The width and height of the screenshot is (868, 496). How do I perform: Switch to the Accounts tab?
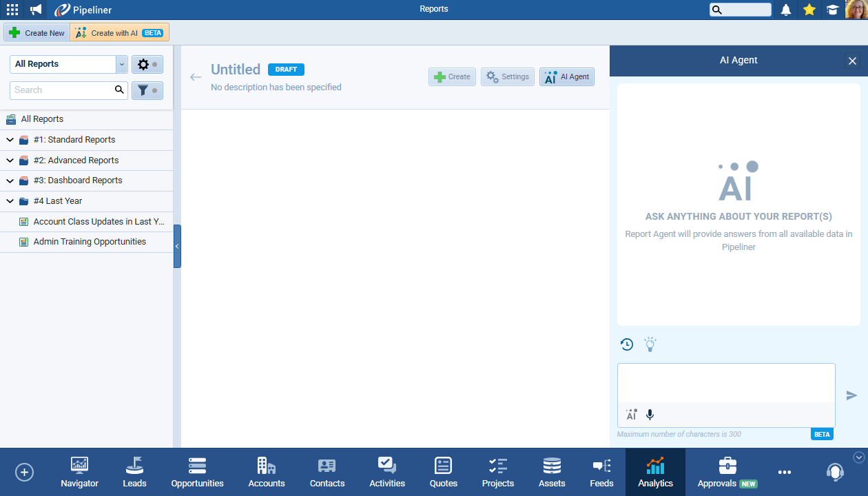pyautogui.click(x=267, y=472)
